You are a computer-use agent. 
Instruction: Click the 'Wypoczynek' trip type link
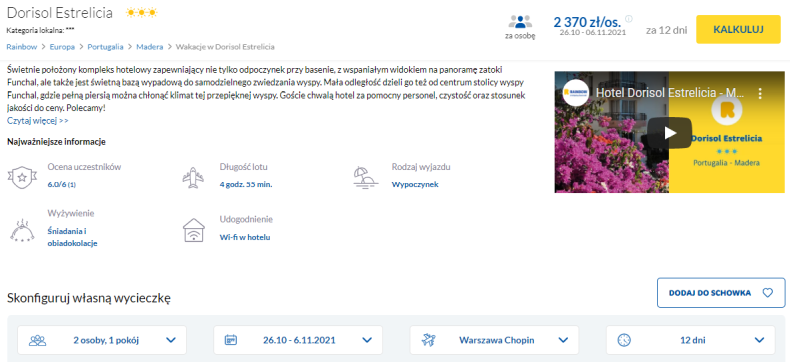tap(415, 184)
